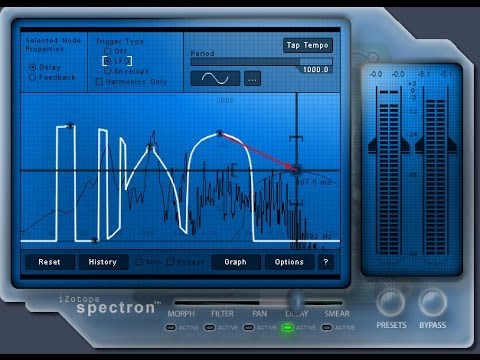
Task: Select the node at the triangle peak
Action: [x=150, y=146]
